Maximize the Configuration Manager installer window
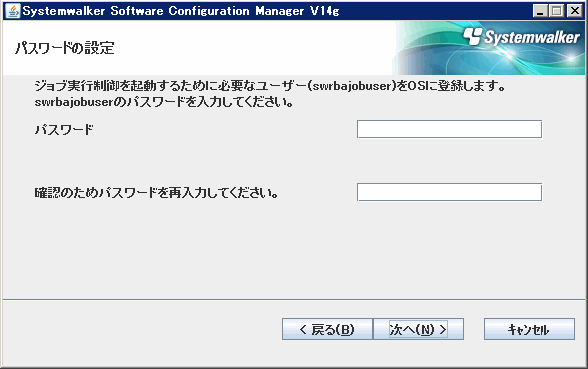Image resolution: width=588 pixels, height=369 pixels. 557,11
